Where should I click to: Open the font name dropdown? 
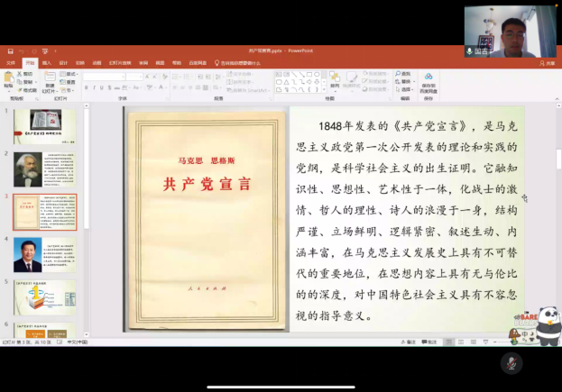click(x=123, y=77)
